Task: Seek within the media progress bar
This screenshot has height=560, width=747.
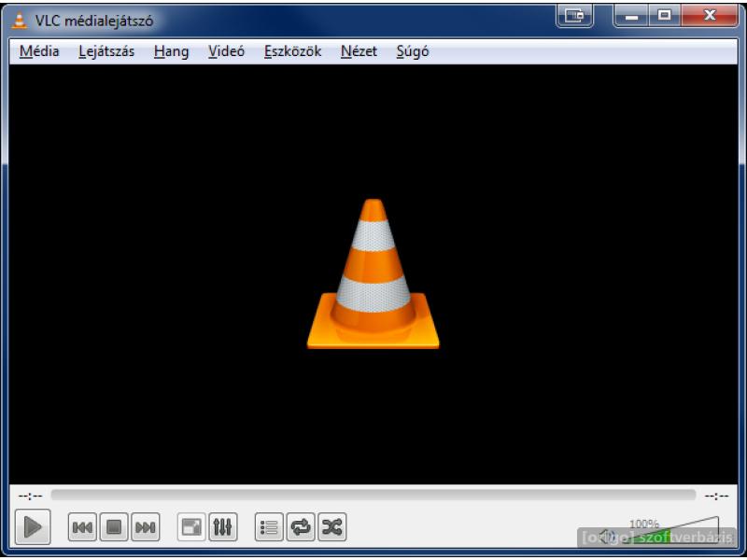Action: [373, 496]
